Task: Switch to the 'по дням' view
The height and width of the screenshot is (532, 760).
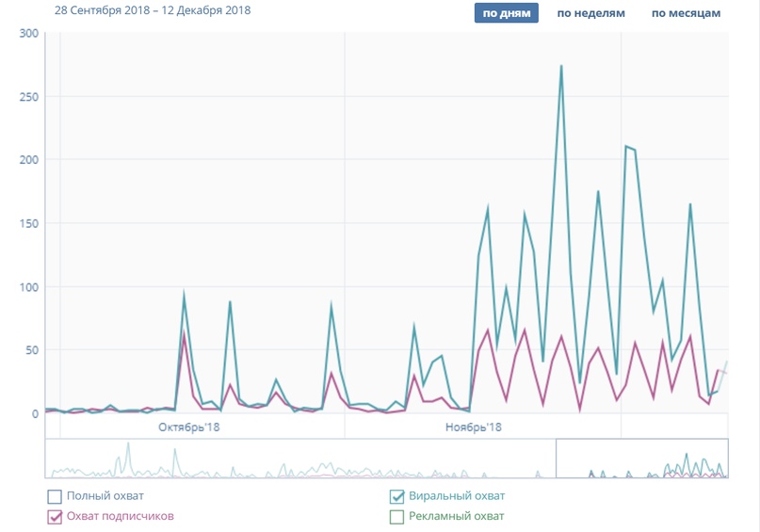Action: pyautogui.click(x=506, y=13)
